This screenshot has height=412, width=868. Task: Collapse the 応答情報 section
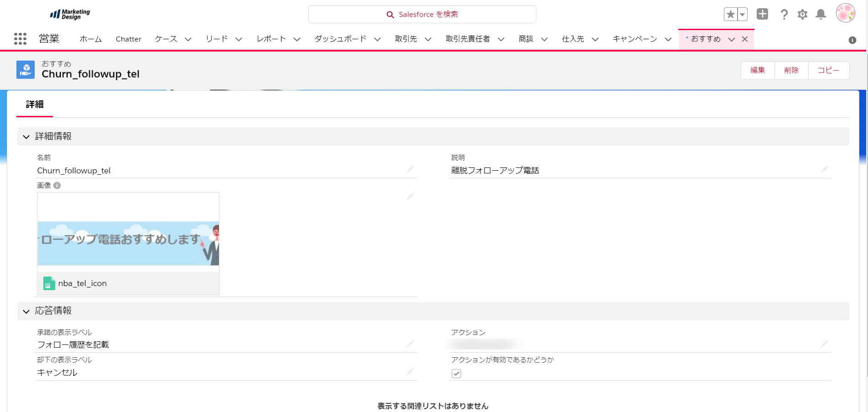point(26,311)
